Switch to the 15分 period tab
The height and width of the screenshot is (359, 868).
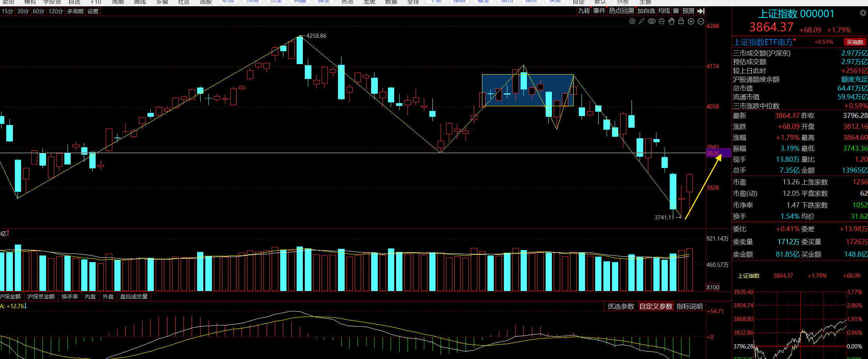[7, 11]
